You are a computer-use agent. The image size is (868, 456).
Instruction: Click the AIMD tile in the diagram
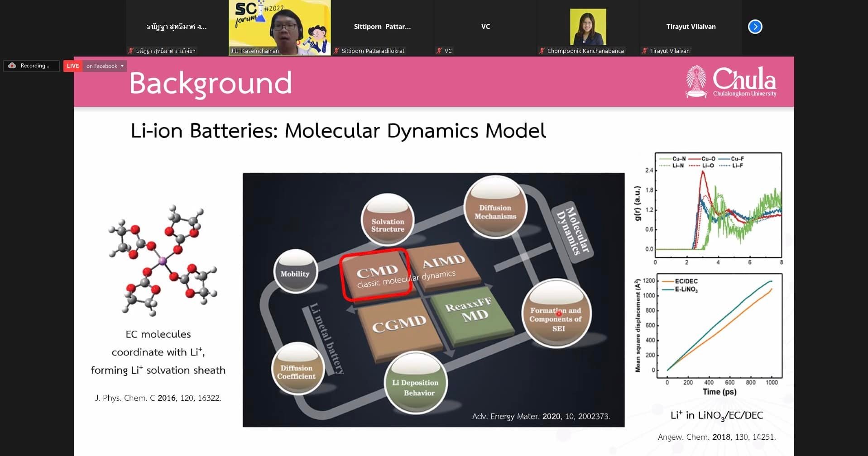(x=444, y=268)
